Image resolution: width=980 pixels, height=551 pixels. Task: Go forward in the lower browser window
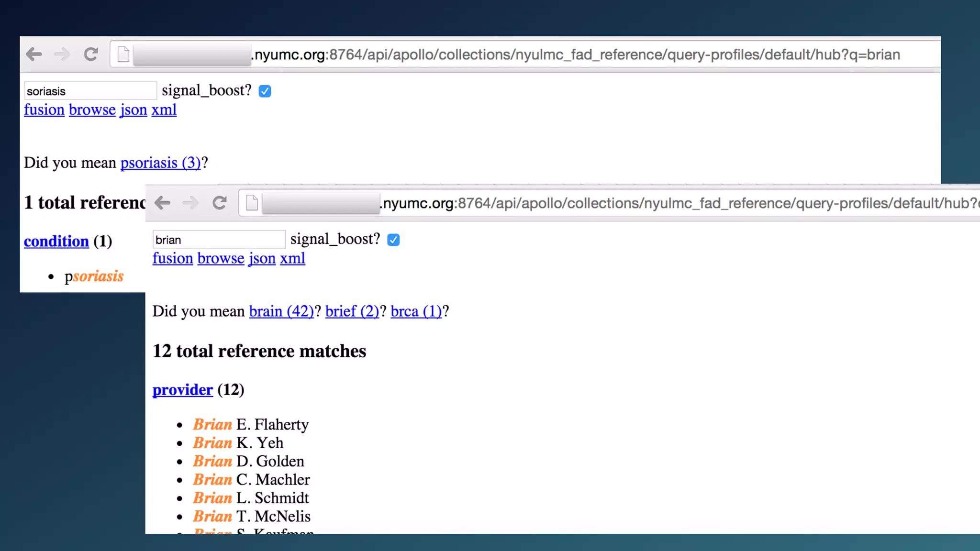coord(190,203)
